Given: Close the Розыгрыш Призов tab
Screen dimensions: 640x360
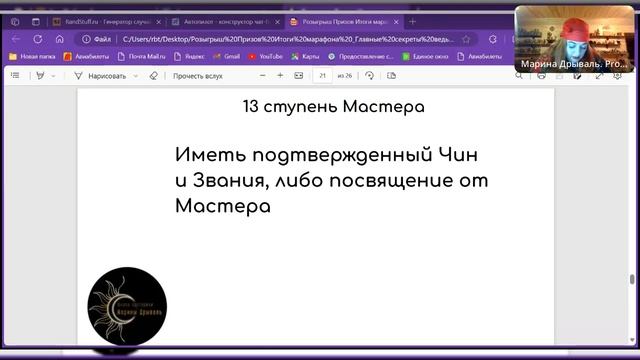Looking at the screenshot, I should click(x=396, y=22).
